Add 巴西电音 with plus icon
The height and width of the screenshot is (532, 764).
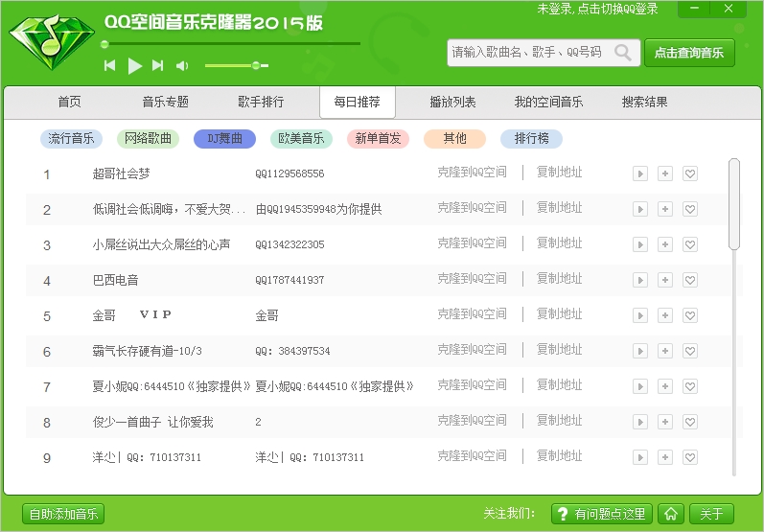(x=665, y=280)
